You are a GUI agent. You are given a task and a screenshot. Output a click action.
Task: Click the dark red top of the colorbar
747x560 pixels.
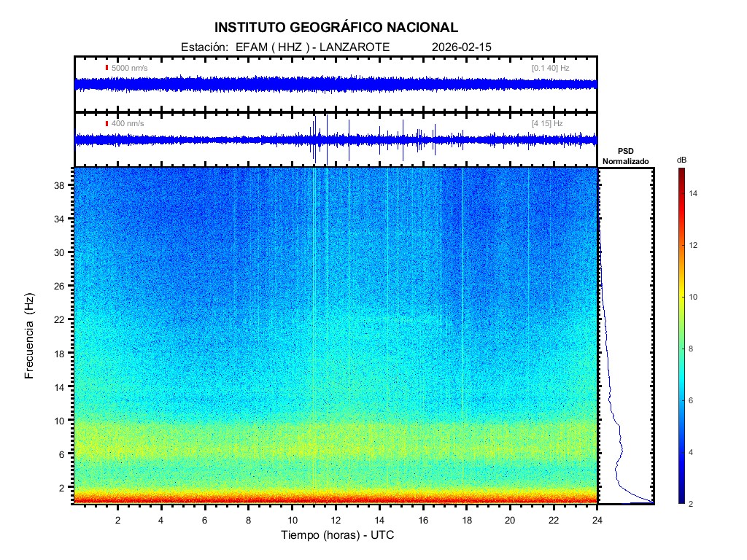point(681,171)
